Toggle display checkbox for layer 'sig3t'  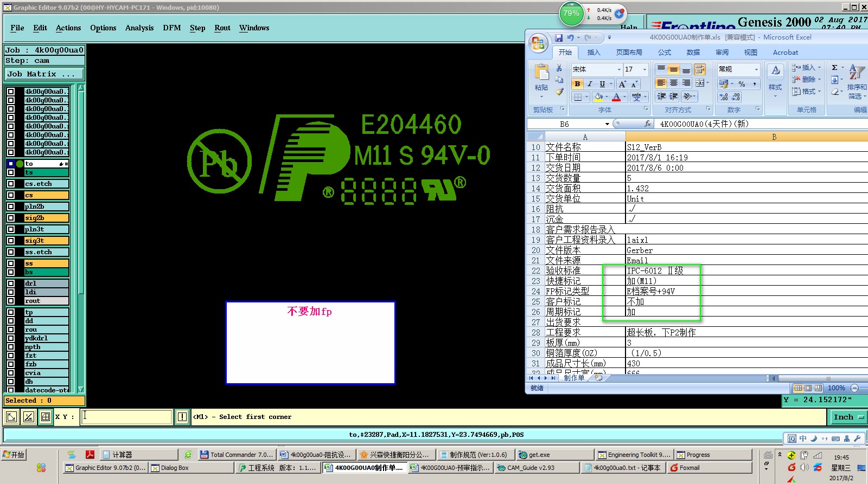(x=11, y=241)
